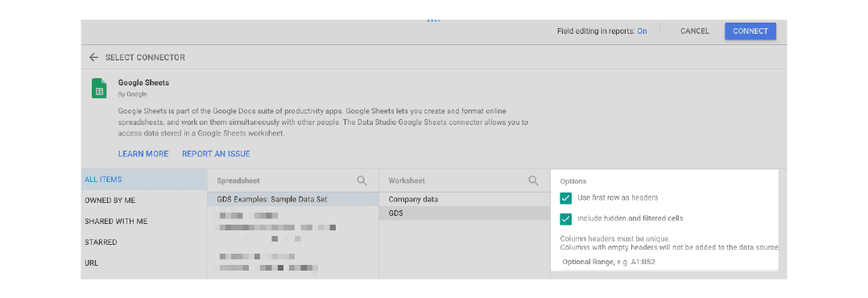
Task: Click the CANCEL button
Action: point(694,31)
